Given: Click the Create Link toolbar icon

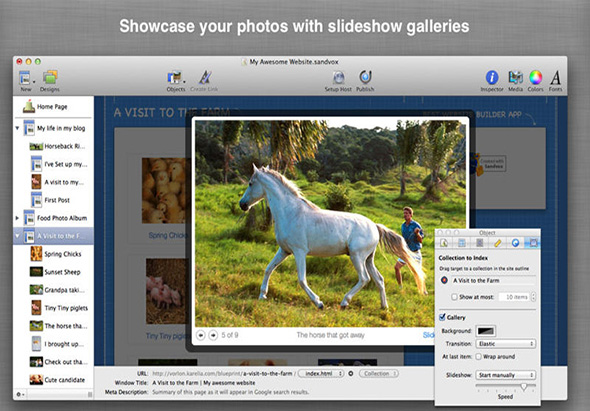Looking at the screenshot, I should pyautogui.click(x=205, y=78).
